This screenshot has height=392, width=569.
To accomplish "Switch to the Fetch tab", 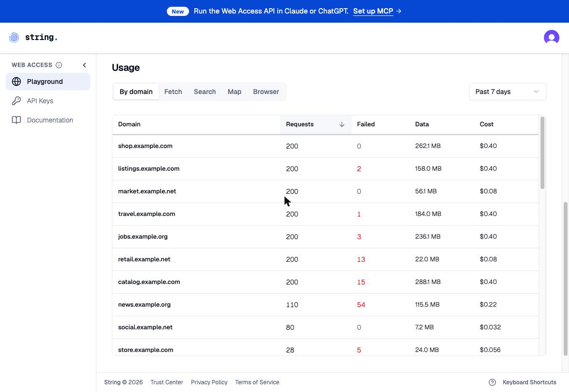I will coord(173,92).
